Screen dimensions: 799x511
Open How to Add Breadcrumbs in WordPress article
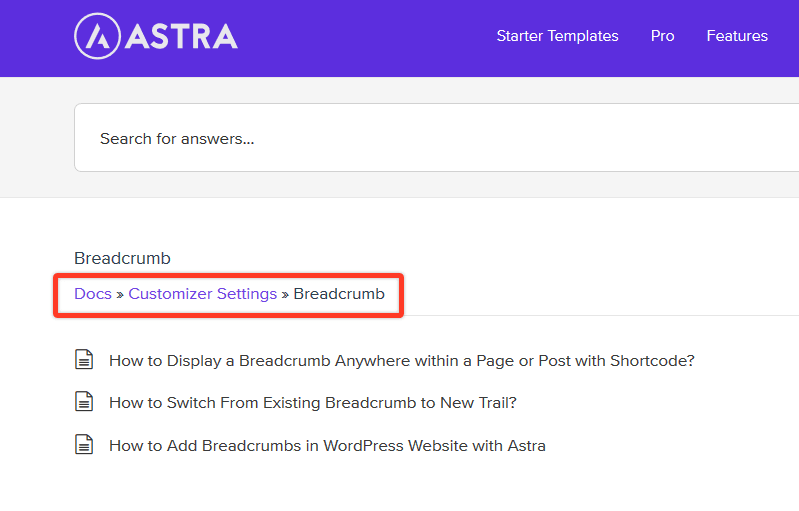click(x=327, y=446)
